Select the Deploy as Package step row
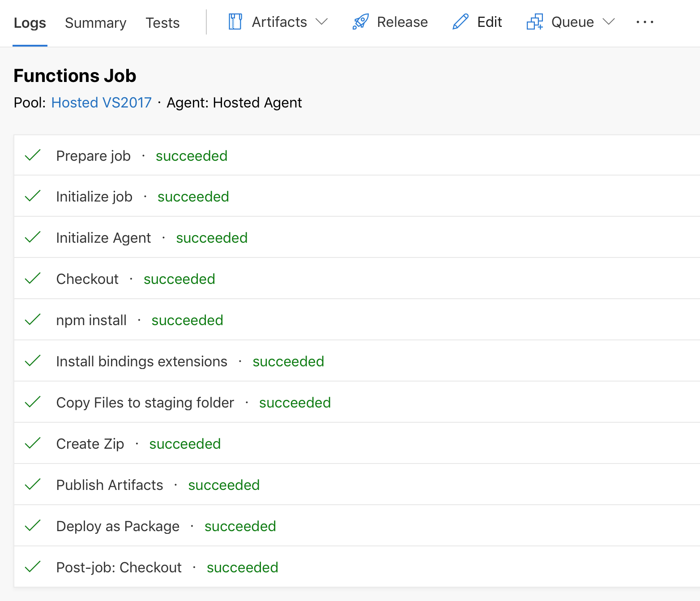 [118, 525]
